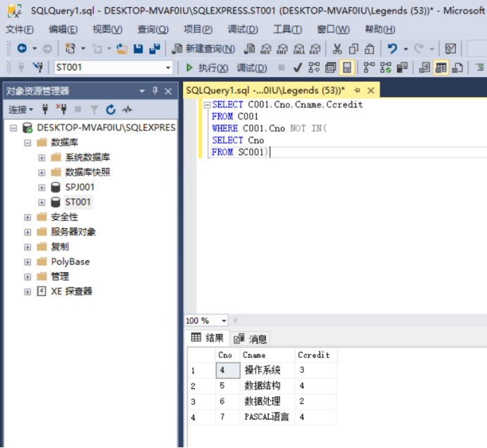Click the Debug (调试) toolbar button
487x448 pixels.
(x=251, y=68)
